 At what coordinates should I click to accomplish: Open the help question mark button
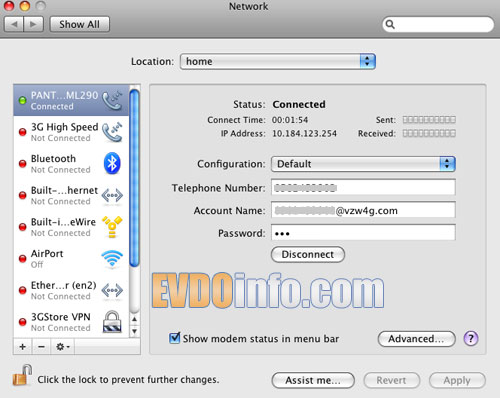[471, 339]
